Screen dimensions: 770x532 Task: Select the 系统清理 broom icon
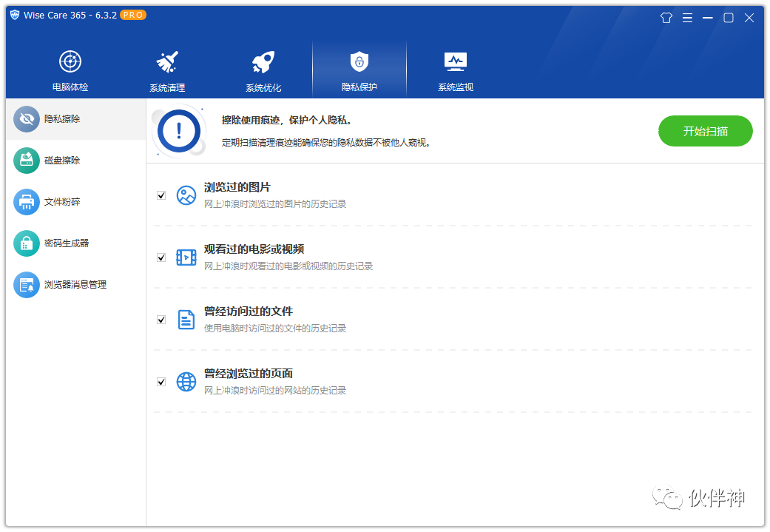point(166,61)
